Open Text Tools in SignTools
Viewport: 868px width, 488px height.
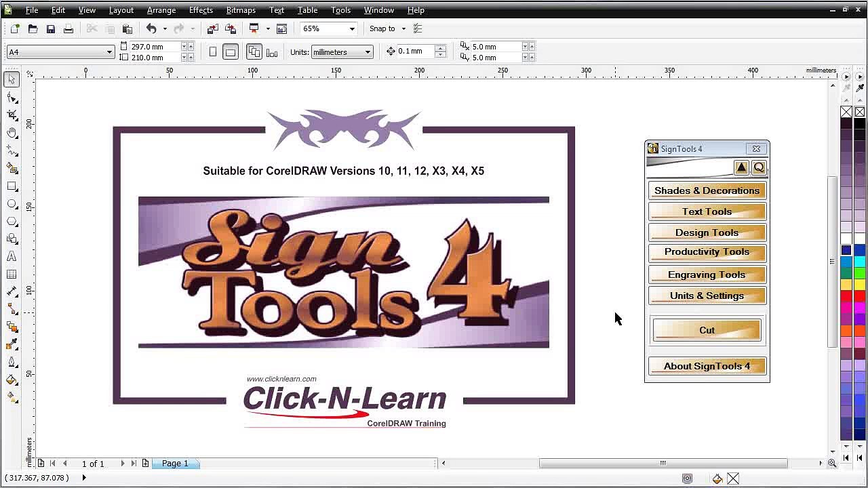[x=707, y=211]
